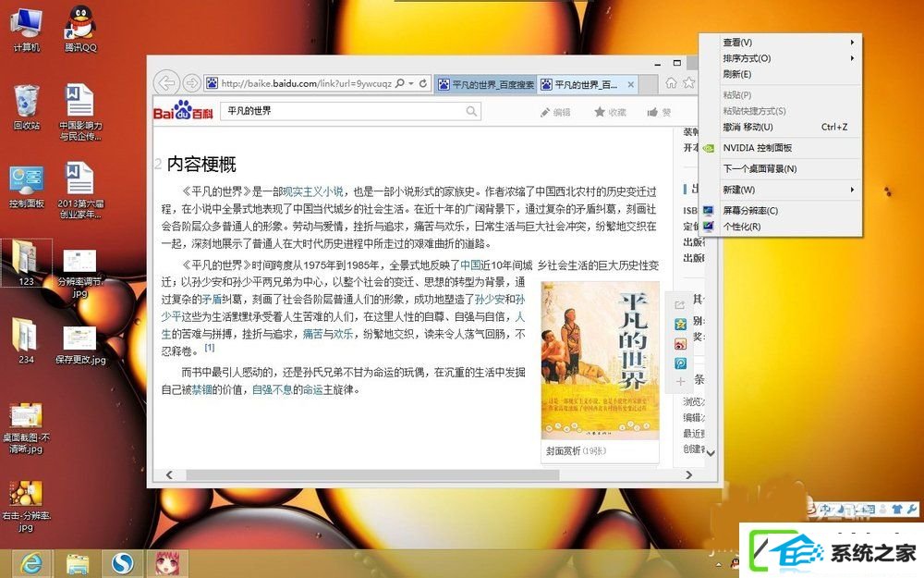The height and width of the screenshot is (578, 924).
Task: Click the horizontal scrollbar right arrow
Action: click(689, 474)
